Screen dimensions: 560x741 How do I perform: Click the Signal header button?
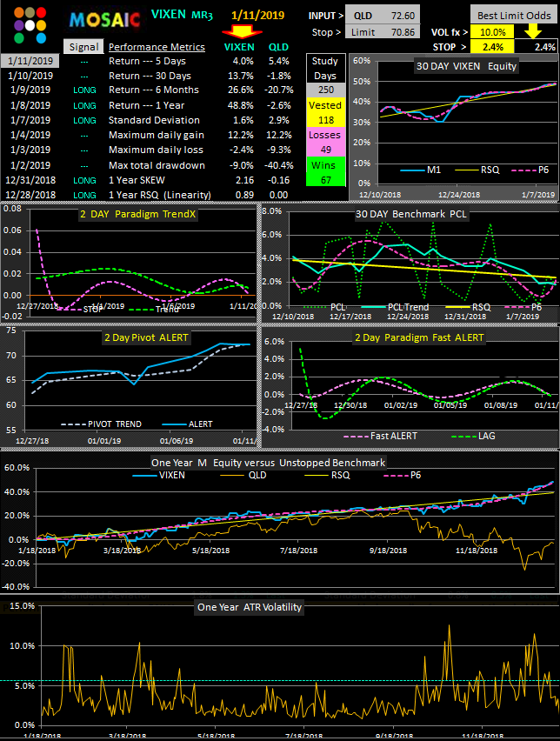[83, 47]
